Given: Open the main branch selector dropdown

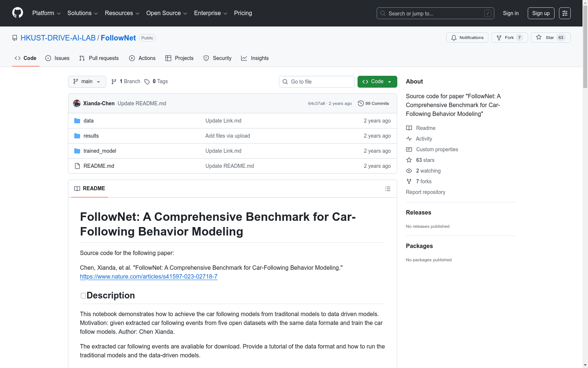Looking at the screenshot, I should 87,82.
